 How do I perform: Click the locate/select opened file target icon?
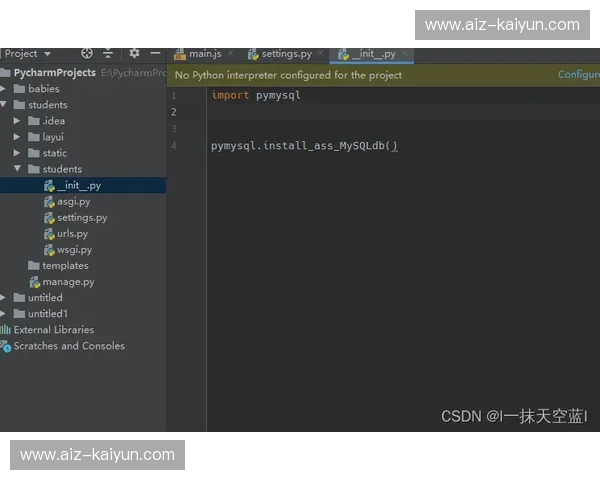(87, 54)
